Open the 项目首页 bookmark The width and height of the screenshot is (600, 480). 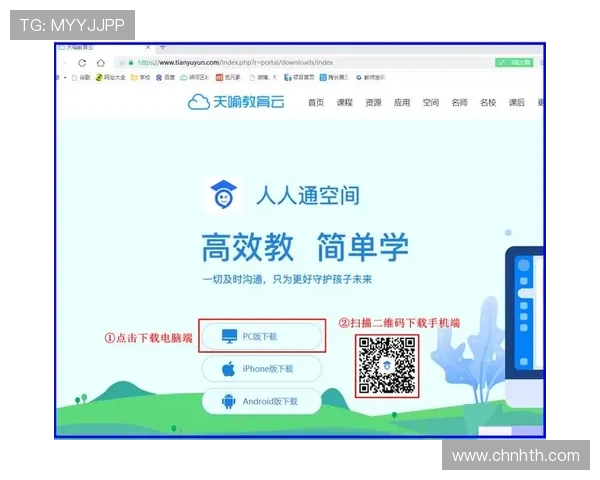pos(299,77)
